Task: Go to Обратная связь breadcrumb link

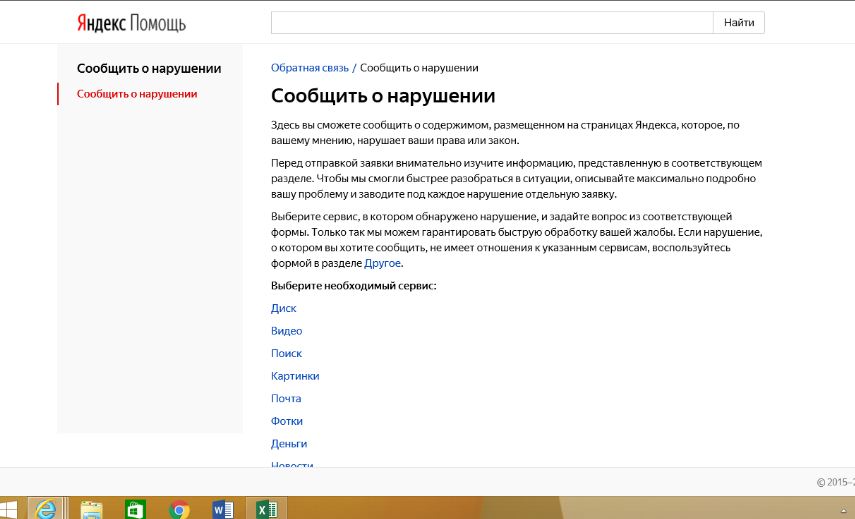Action: point(310,68)
